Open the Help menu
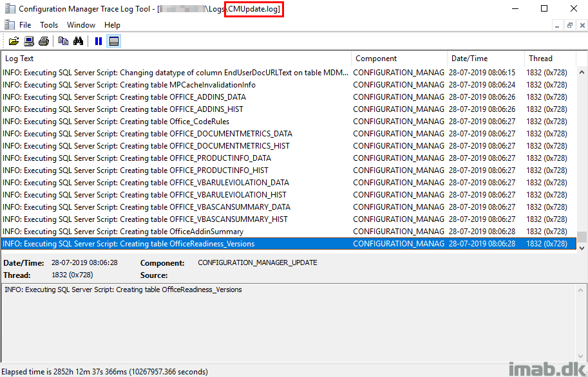Image resolution: width=588 pixels, height=377 pixels. pos(113,25)
